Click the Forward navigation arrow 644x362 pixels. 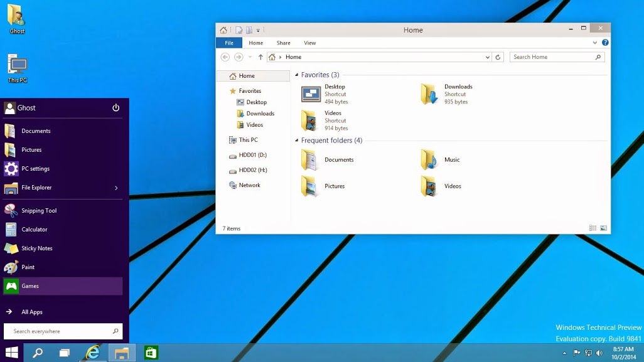(239, 57)
